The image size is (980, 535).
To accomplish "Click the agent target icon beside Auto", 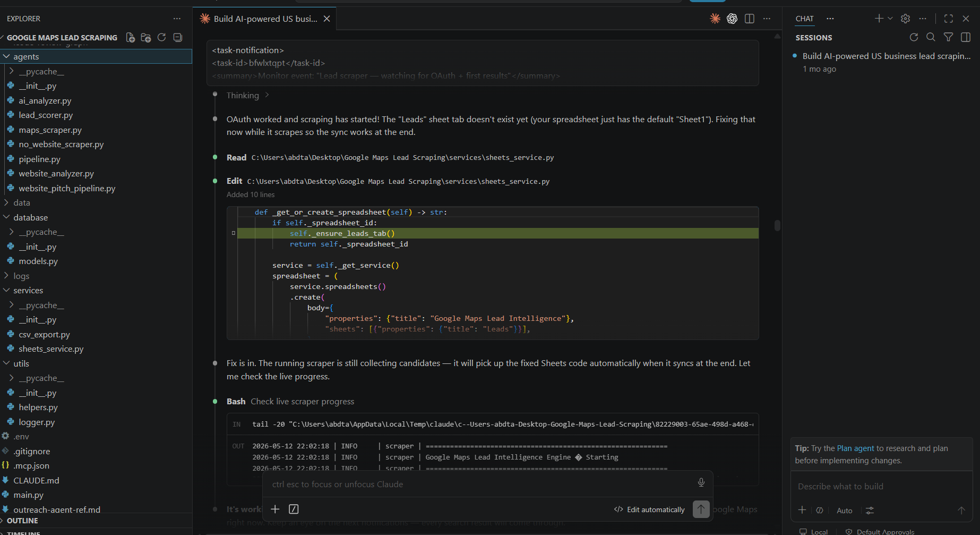I will click(820, 510).
